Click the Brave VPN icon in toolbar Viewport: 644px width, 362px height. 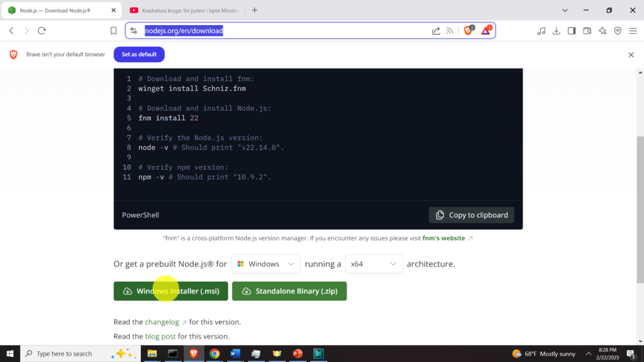pos(618,31)
